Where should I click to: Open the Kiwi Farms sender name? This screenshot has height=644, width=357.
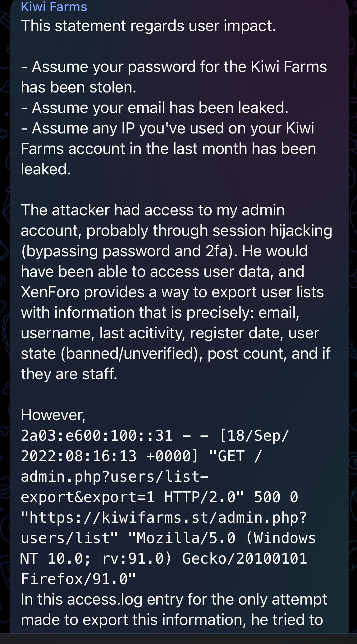point(54,7)
